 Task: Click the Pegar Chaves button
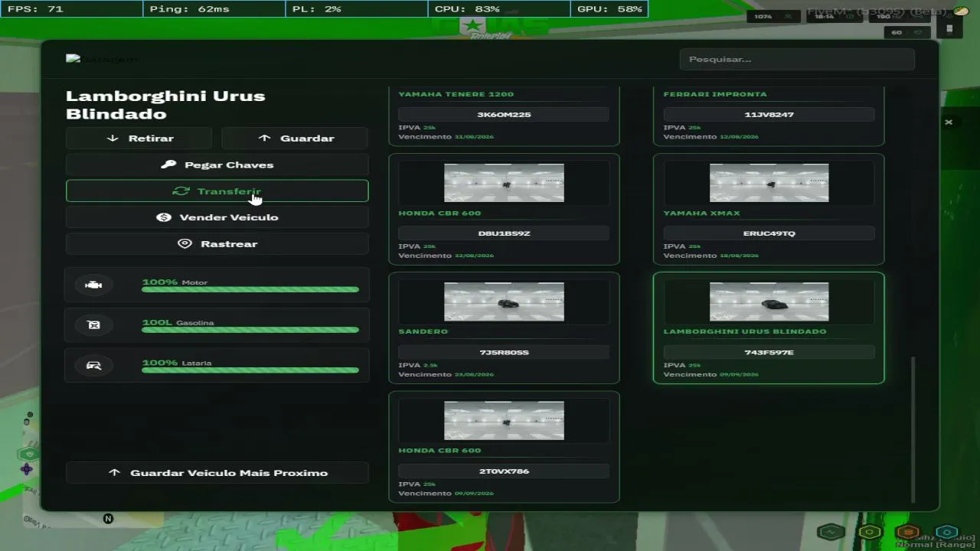pyautogui.click(x=217, y=165)
